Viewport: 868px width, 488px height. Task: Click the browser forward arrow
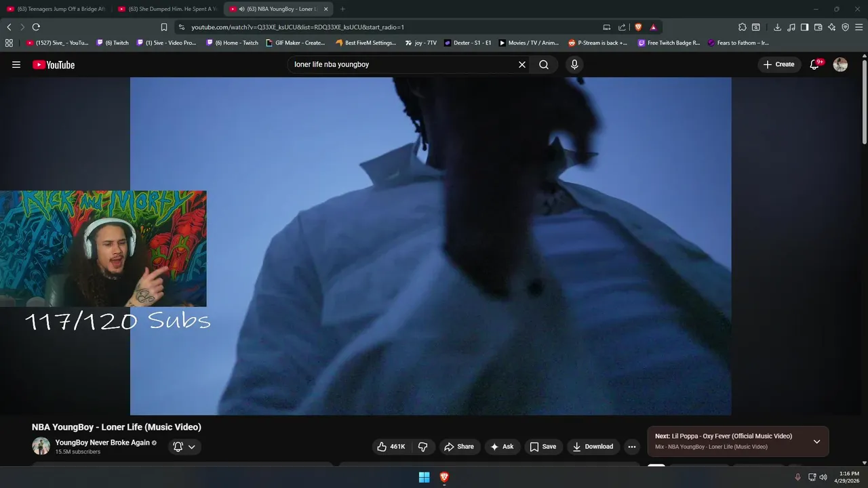22,27
